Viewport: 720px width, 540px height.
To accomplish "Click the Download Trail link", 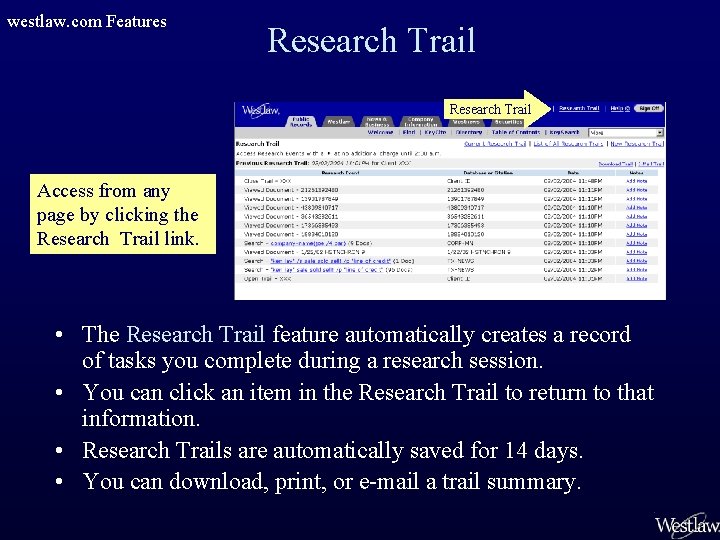I will [616, 164].
